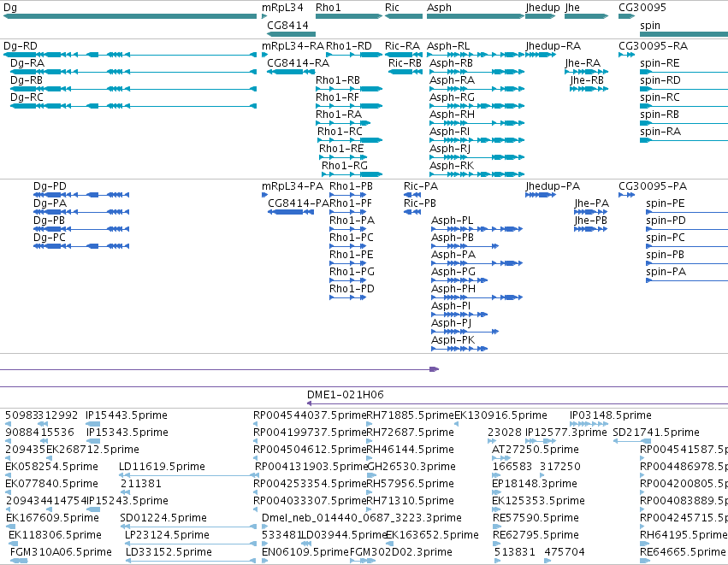Click EST LD33152.5prime label
The image size is (728, 565).
pos(169,552)
